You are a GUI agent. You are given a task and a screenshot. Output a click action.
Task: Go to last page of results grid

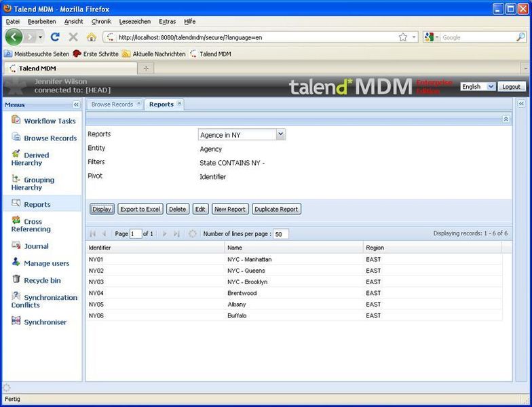(176, 233)
